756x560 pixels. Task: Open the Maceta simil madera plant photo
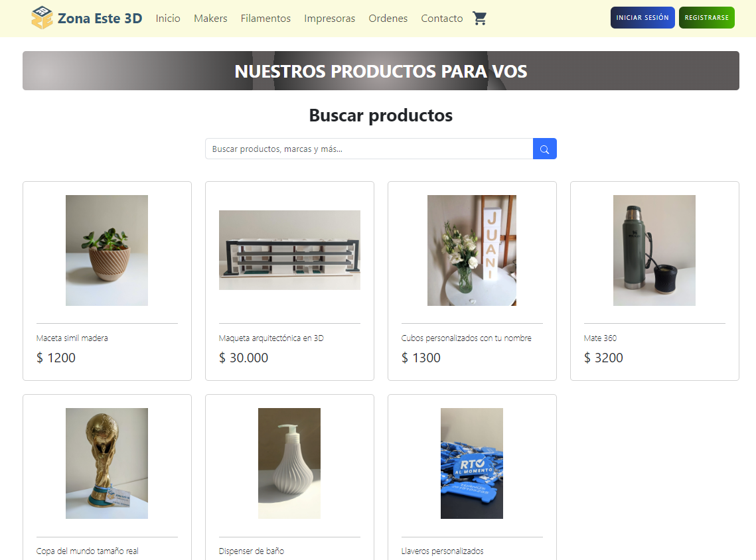[x=107, y=250]
